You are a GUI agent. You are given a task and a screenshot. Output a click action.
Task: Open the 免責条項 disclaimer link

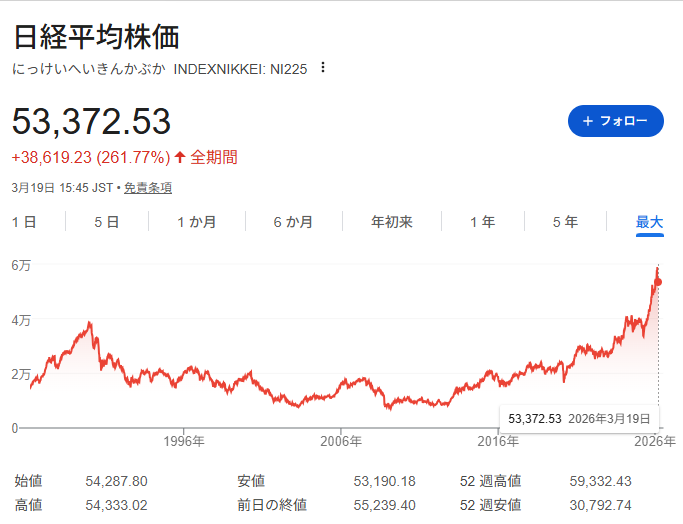click(148, 187)
